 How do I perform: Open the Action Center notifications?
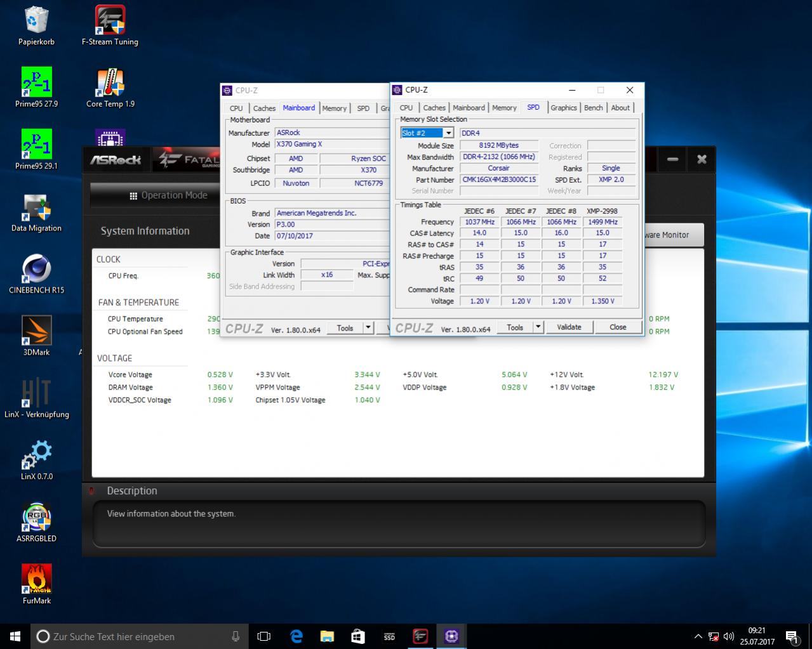(x=792, y=636)
